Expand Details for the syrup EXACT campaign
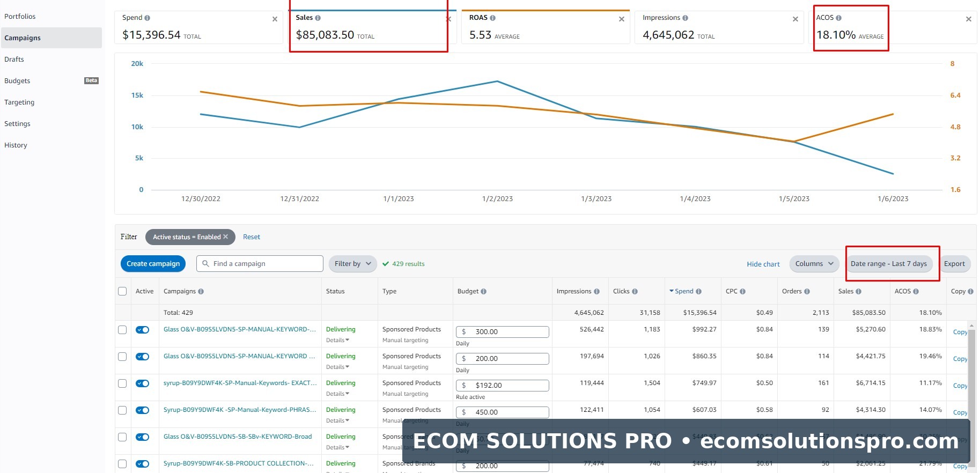The height and width of the screenshot is (473, 980). pyautogui.click(x=337, y=394)
